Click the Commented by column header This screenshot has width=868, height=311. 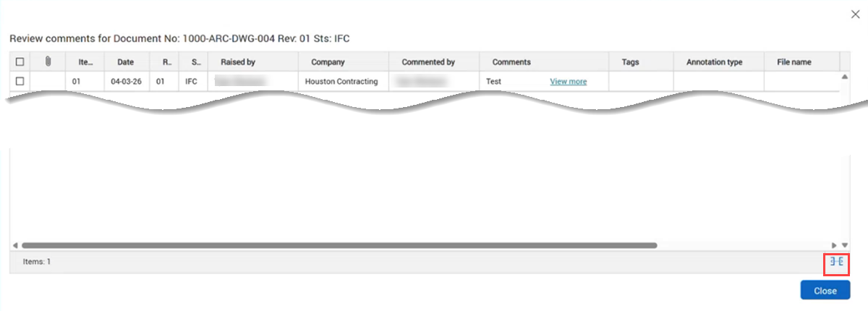point(428,62)
